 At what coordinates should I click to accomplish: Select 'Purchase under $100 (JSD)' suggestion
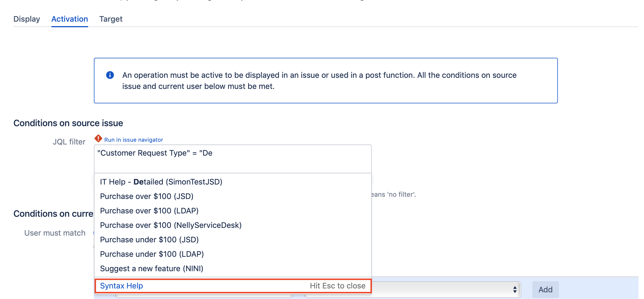pyautogui.click(x=149, y=239)
